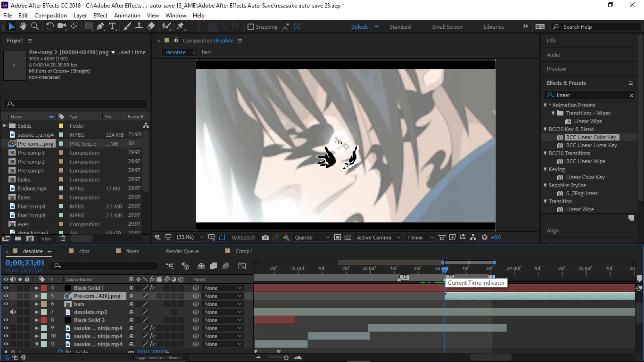Select the Unified Camera tool
Viewport: 644px width, 362px height.
(x=61, y=26)
